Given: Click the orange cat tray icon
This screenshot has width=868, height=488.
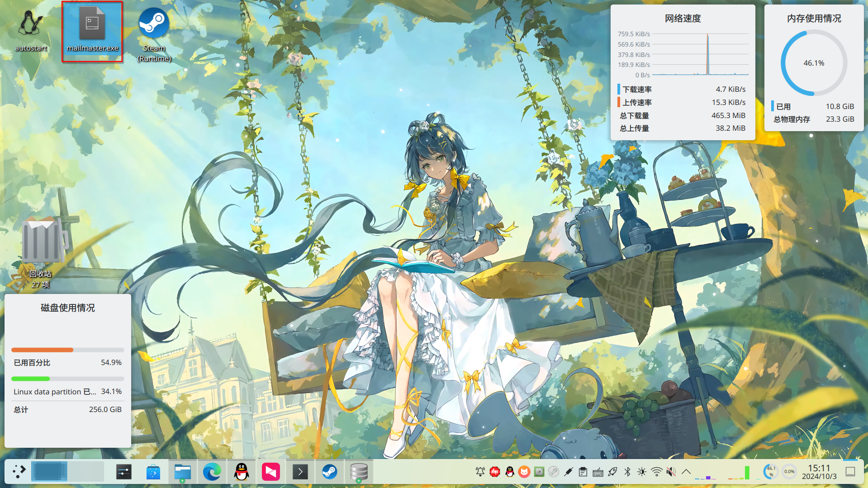Looking at the screenshot, I should coord(524,472).
